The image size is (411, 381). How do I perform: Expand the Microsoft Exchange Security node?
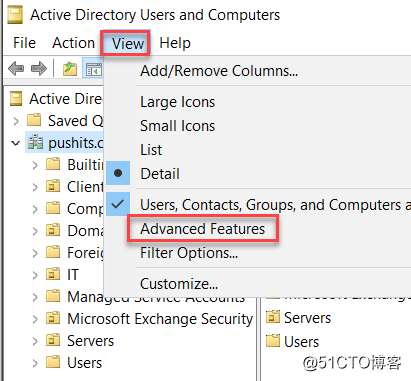pos(35,319)
